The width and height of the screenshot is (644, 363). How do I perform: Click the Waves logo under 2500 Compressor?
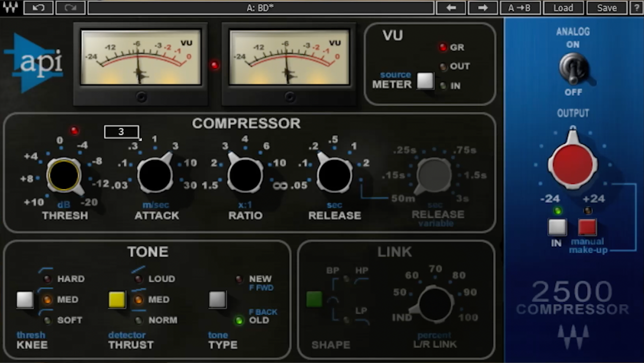(x=573, y=337)
